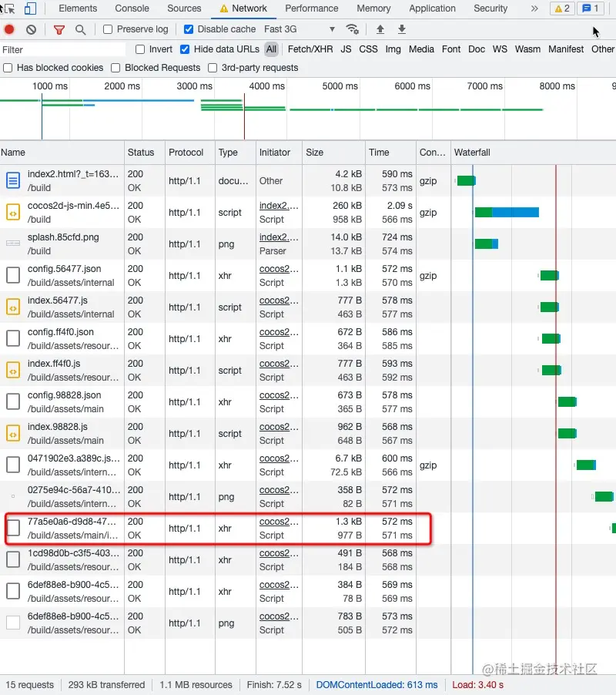
Task: Click the warning icon on the Network tab
Action: (x=224, y=8)
